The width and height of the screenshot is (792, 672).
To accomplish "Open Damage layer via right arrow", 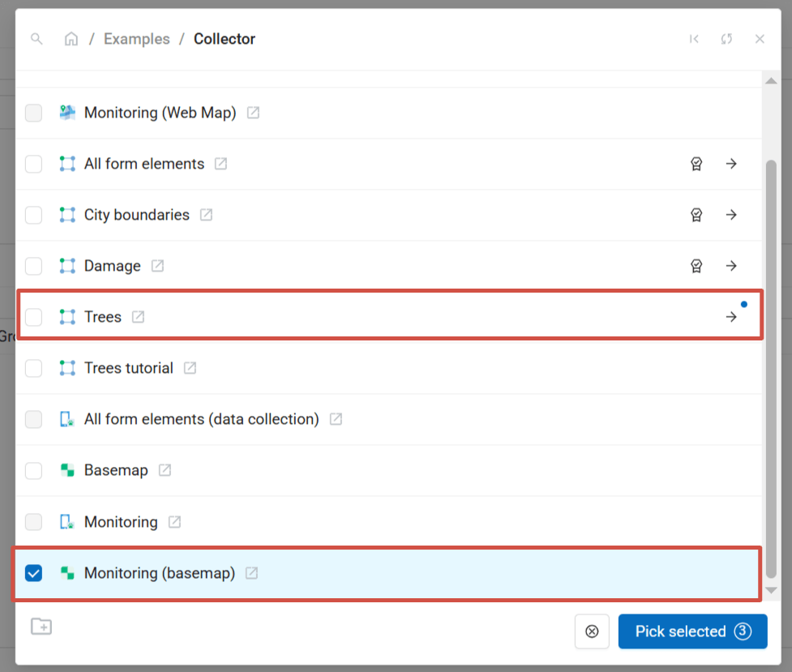I will (x=731, y=266).
